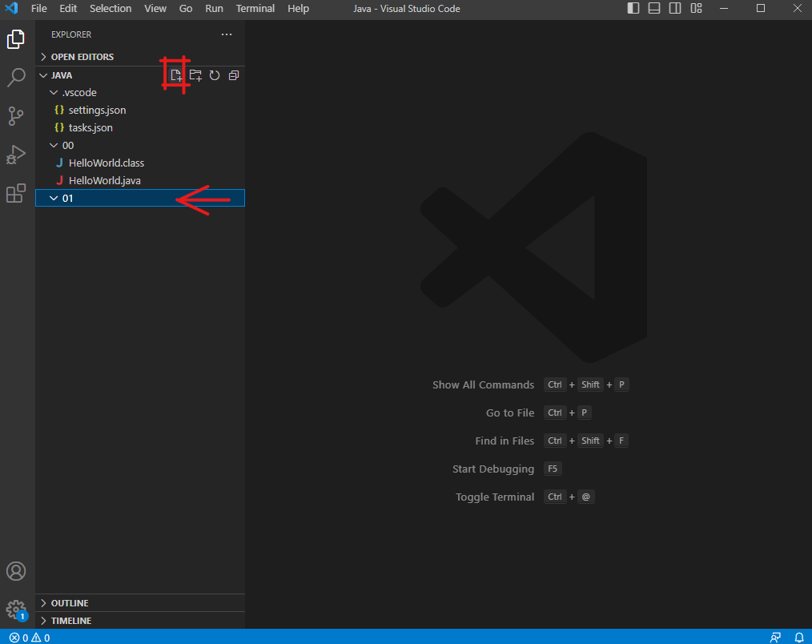
Task: Open the Terminal menu
Action: tap(255, 9)
